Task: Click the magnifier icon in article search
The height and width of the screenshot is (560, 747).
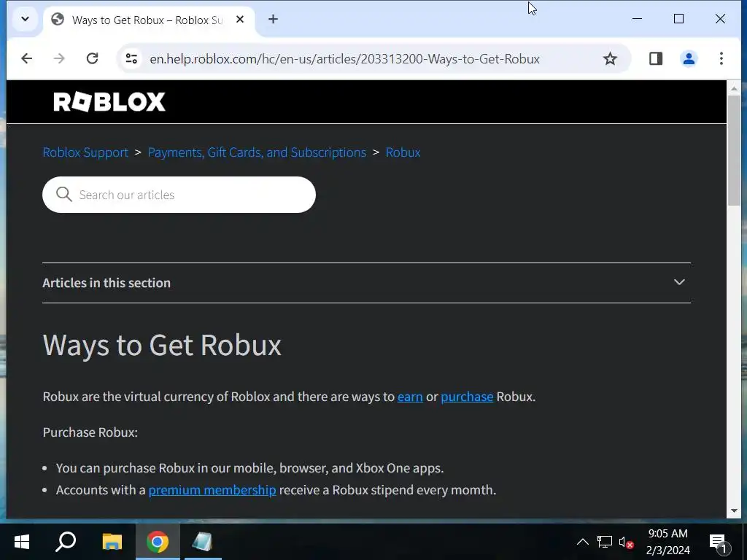Action: tap(64, 194)
